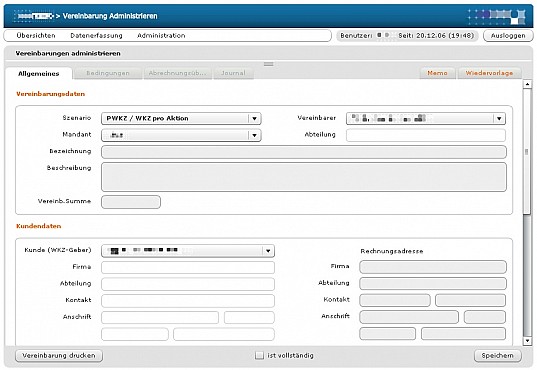Click the second Rechnungsadresse Kontakt field
This screenshot has width=537, height=370.
click(471, 300)
